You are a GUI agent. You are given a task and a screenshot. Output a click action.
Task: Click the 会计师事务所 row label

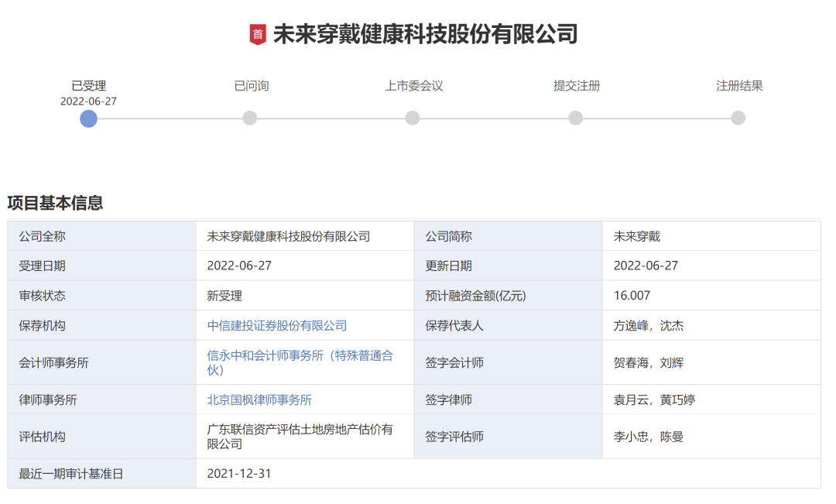[x=54, y=363]
